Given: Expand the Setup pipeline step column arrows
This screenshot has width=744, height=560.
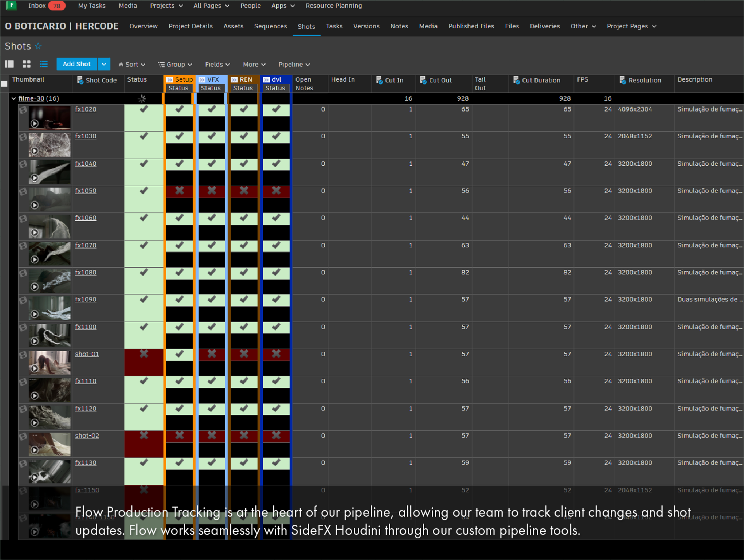Looking at the screenshot, I should [x=170, y=80].
